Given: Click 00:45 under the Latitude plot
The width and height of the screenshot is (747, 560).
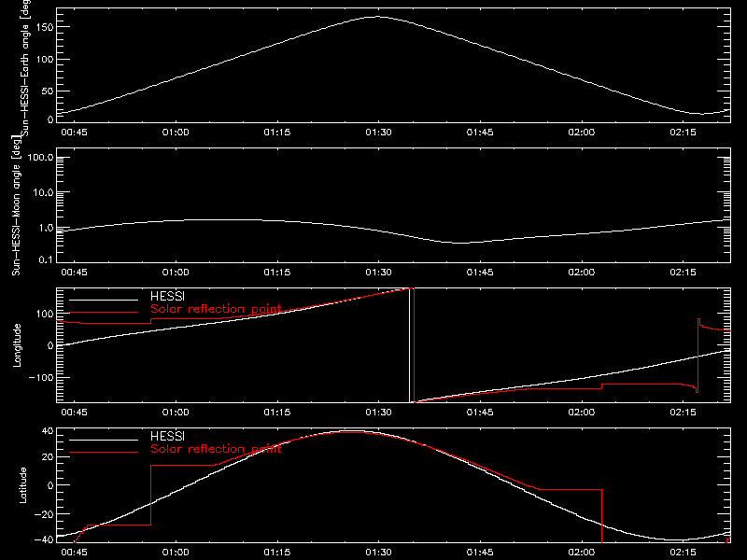Looking at the screenshot, I should [75, 553].
